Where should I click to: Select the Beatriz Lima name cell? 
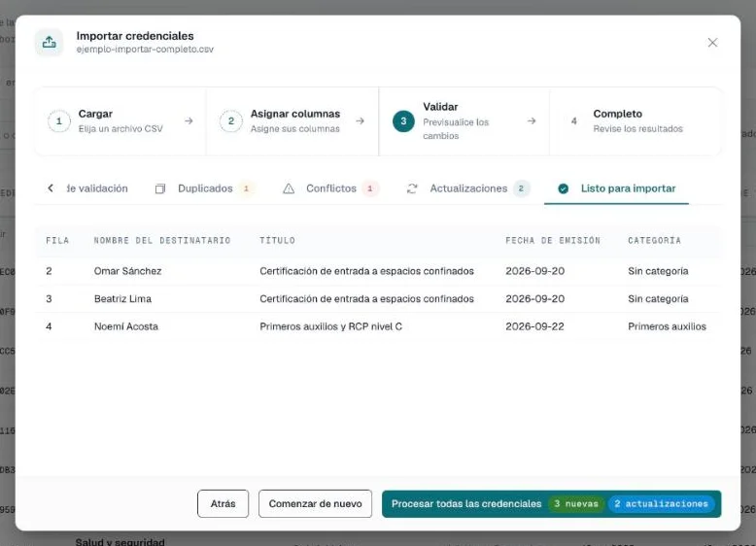[x=122, y=299]
